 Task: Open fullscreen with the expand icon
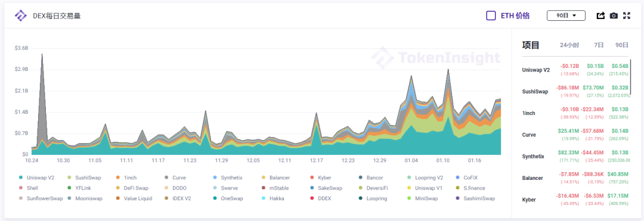click(x=627, y=15)
